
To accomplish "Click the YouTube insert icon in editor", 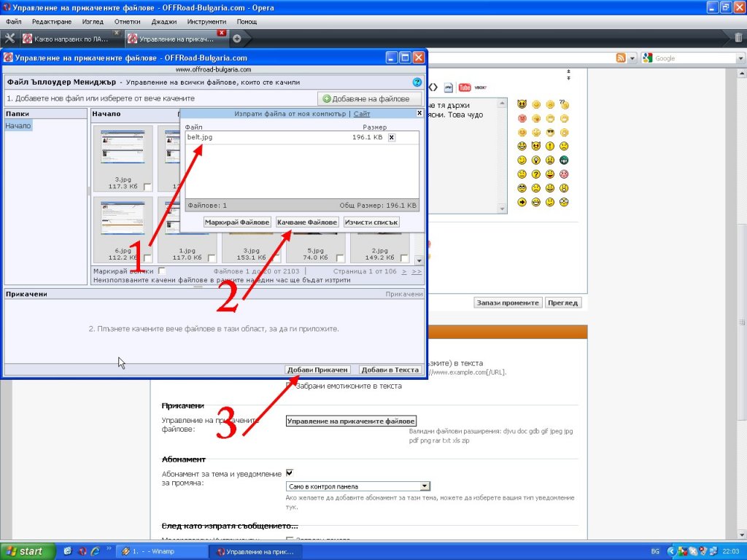I will pos(465,87).
